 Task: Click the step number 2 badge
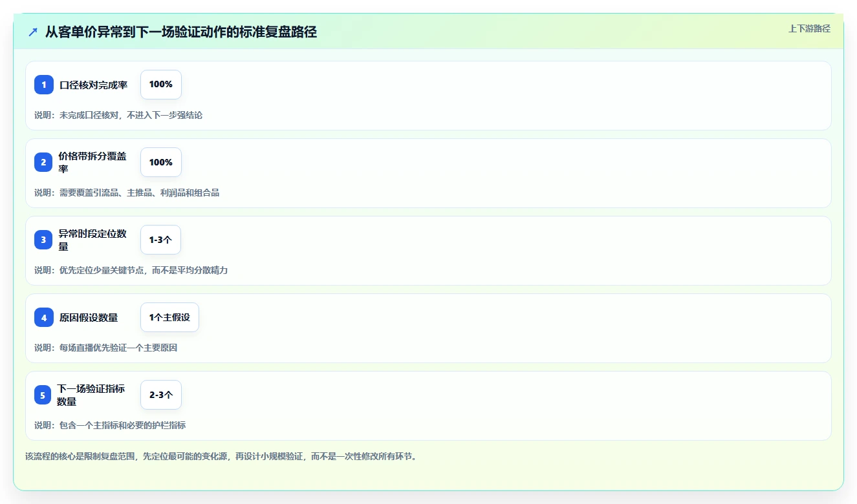tap(44, 162)
